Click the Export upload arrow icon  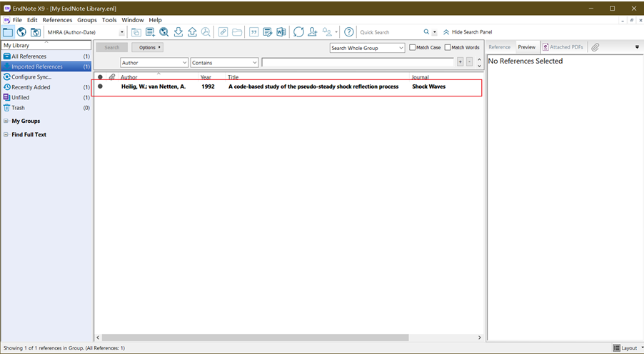192,32
